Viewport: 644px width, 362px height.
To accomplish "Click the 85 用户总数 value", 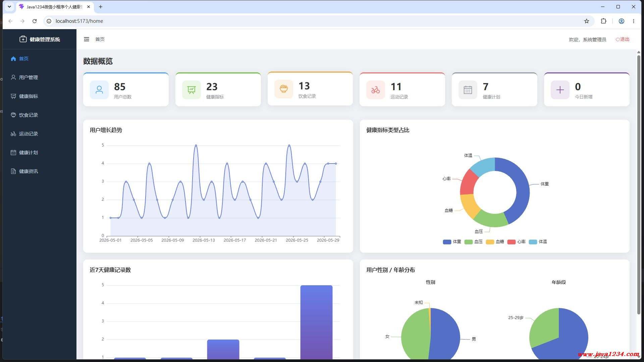I will coord(120,87).
